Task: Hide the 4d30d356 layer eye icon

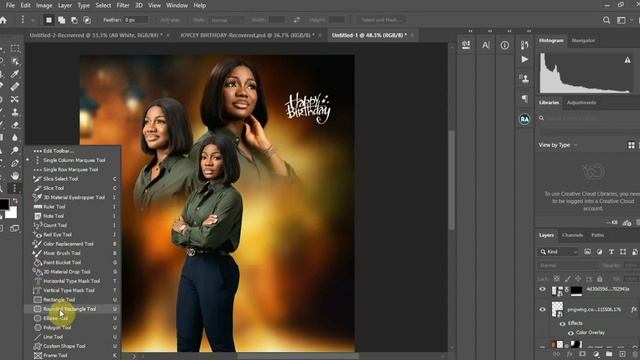Action: pyautogui.click(x=542, y=289)
